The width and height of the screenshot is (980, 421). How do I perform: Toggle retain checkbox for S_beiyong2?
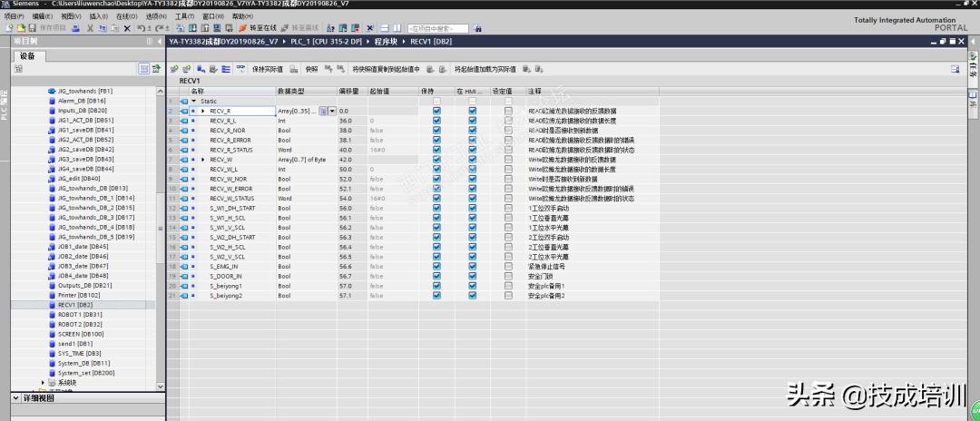coord(436,296)
